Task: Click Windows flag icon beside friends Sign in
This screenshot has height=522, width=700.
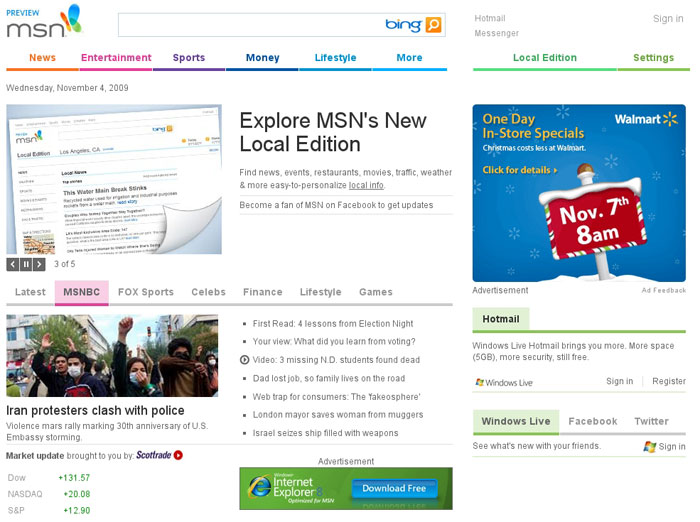Action: click(x=650, y=446)
